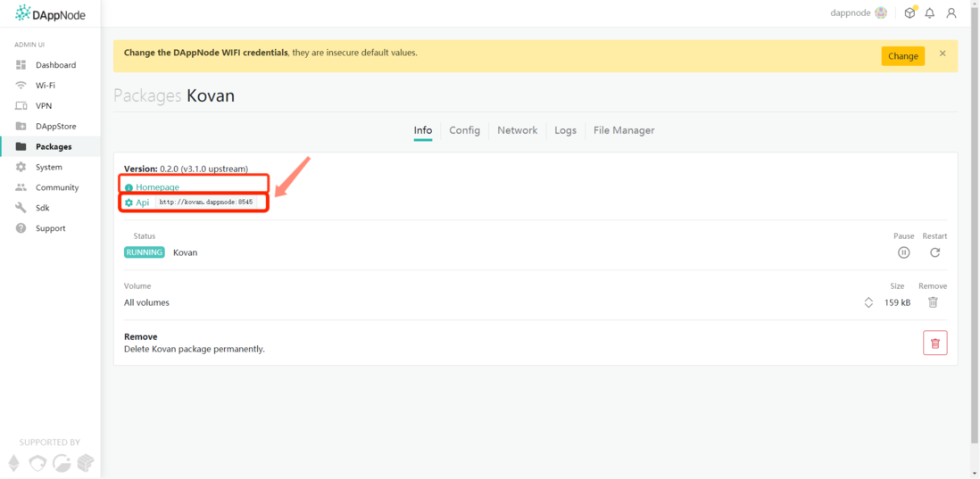Select Packages in the sidebar

coord(50,147)
